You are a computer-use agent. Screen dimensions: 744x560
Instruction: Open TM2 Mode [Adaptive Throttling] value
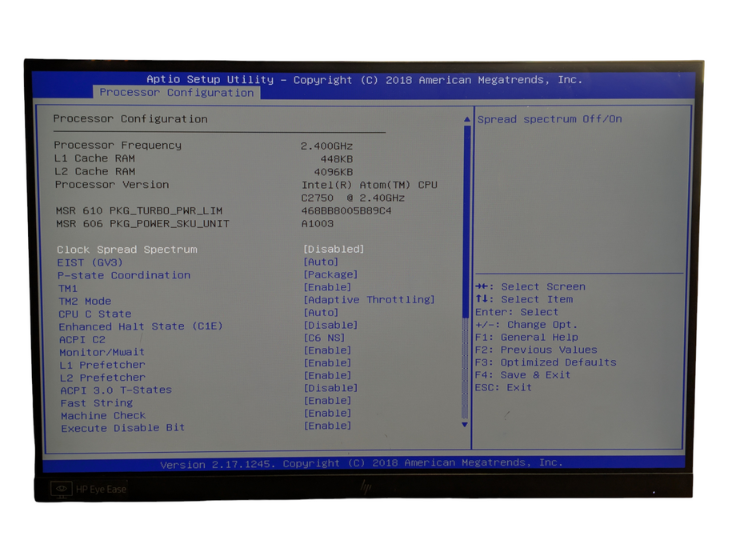point(369,299)
